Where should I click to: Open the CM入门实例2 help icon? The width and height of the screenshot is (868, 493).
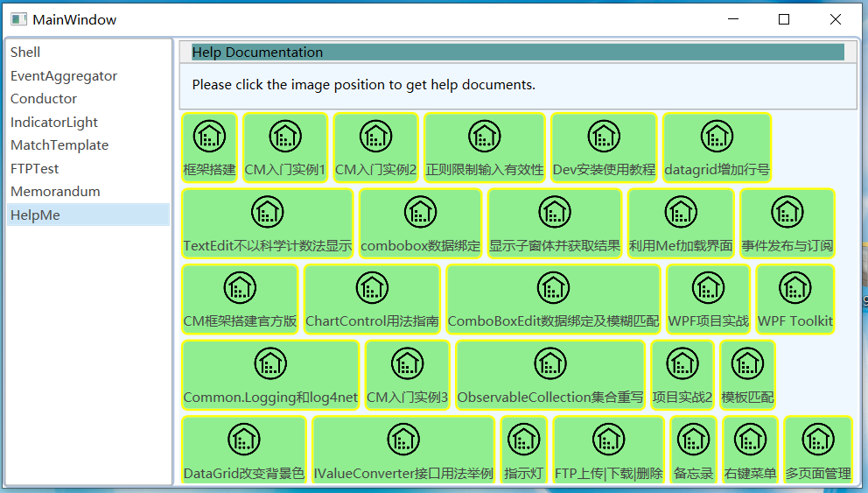coord(376,137)
